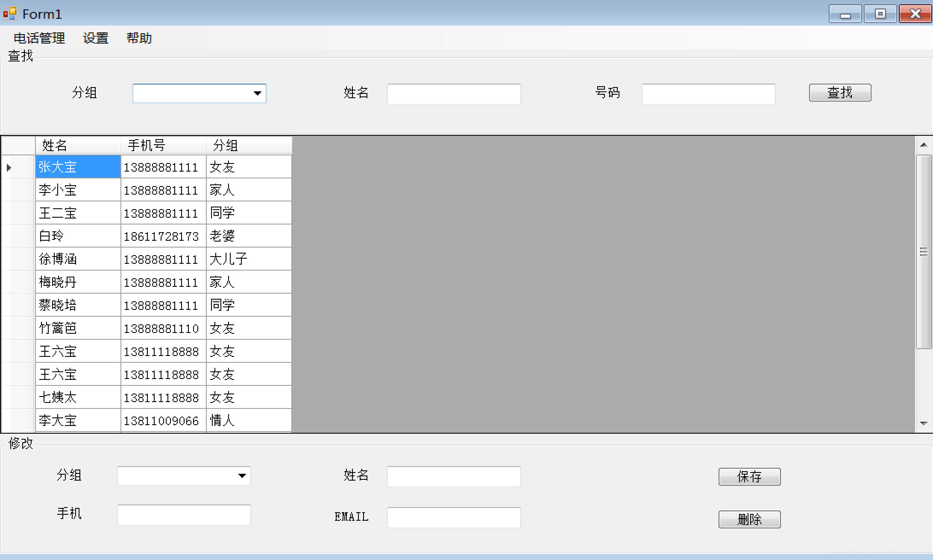Screen dimensions: 933x560
Task: Click the 号码 search input field
Action: (x=709, y=94)
